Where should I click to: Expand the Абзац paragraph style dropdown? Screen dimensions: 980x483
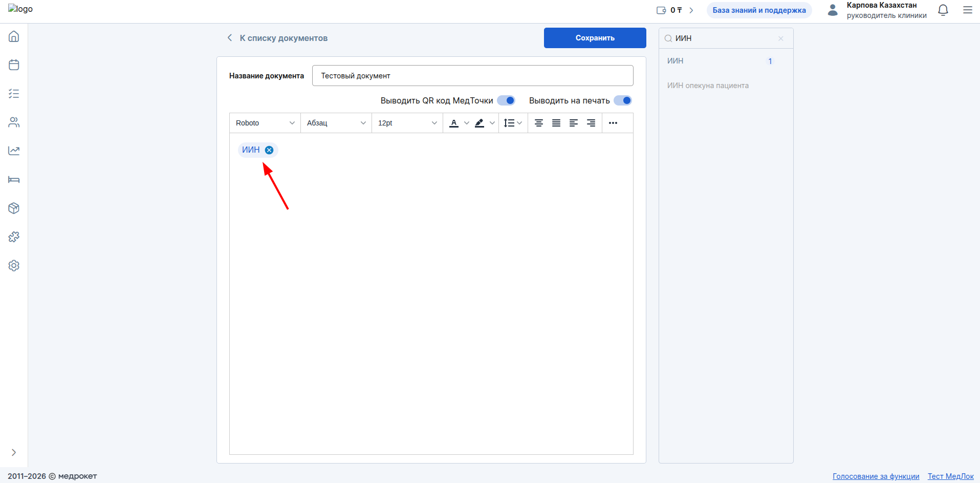point(336,123)
